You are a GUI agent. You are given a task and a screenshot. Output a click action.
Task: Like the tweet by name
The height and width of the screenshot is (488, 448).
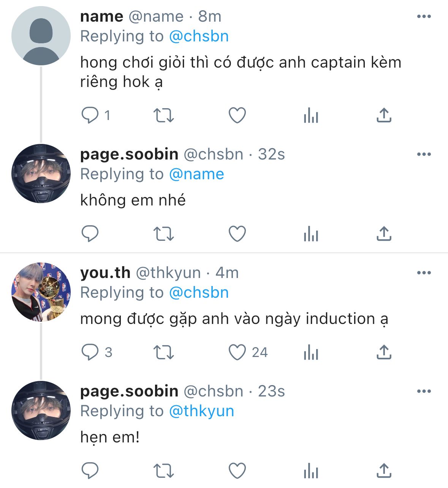click(x=237, y=115)
